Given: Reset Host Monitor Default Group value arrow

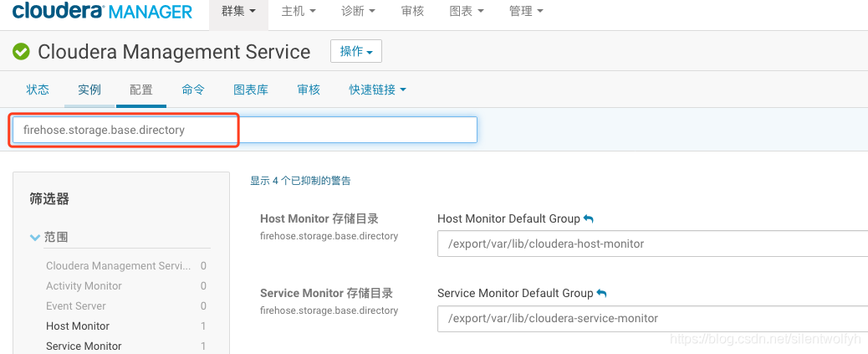Looking at the screenshot, I should (x=589, y=218).
